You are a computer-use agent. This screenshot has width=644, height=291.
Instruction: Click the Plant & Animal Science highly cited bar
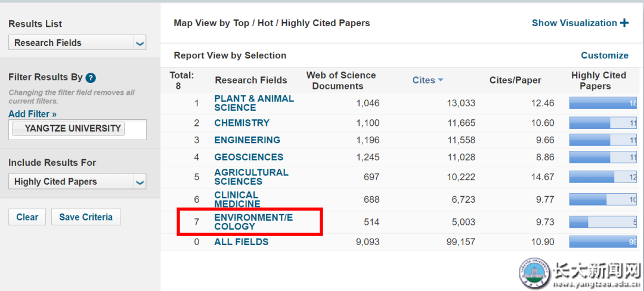(x=603, y=103)
